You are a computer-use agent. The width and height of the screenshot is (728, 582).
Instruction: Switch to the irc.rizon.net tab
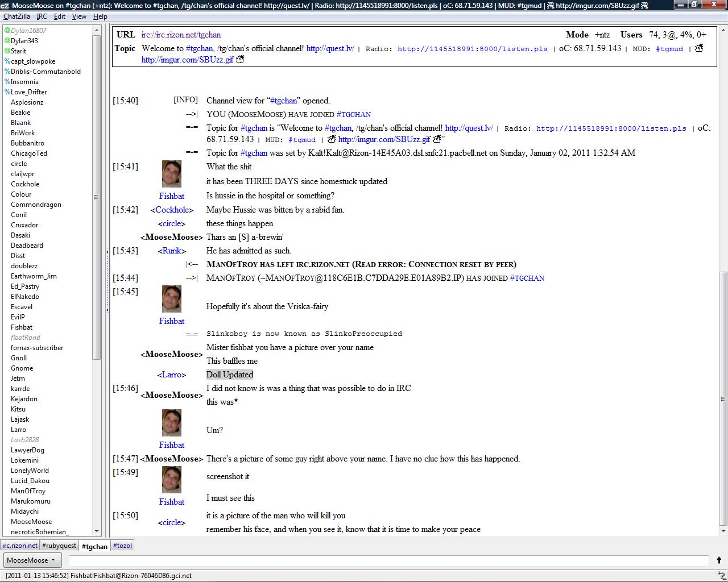pos(20,546)
